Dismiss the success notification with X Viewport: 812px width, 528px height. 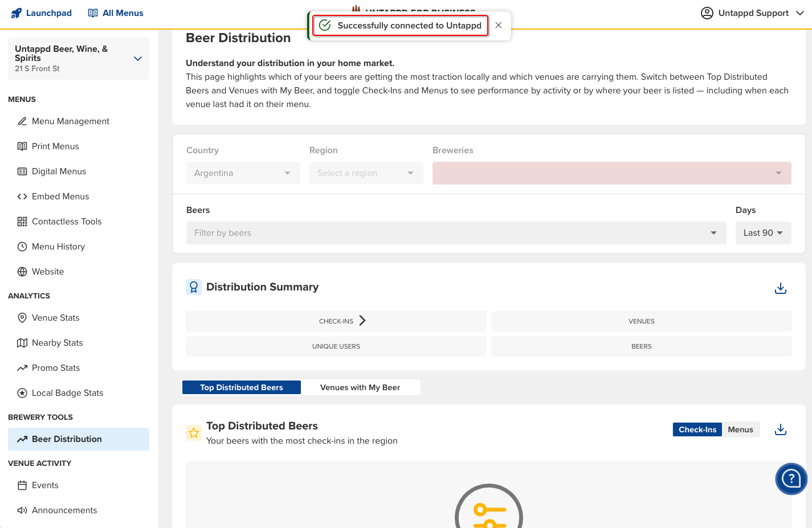tap(499, 25)
